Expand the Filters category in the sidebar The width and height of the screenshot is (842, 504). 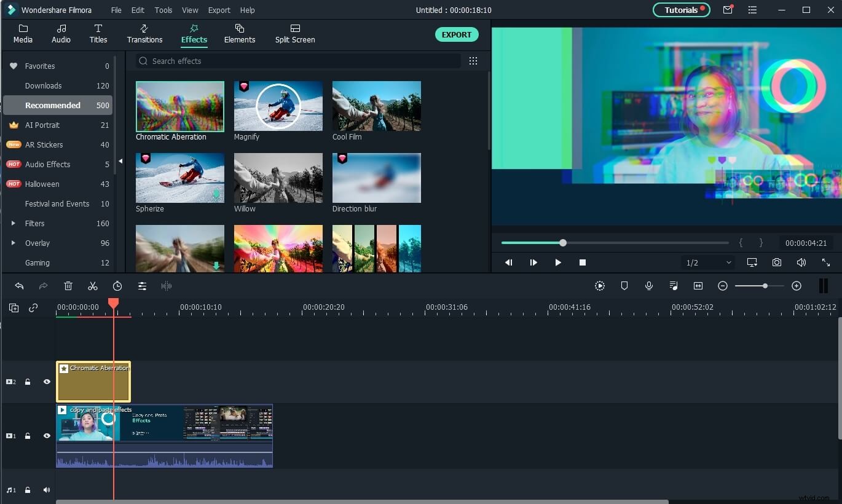[x=14, y=223]
